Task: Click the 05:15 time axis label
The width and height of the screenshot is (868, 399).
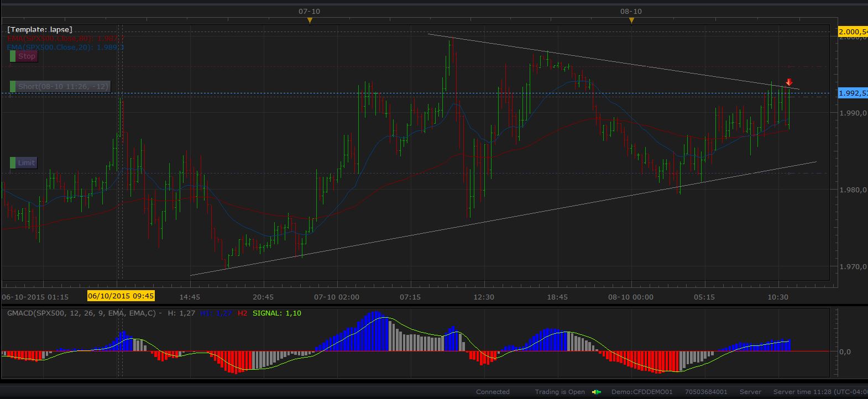Action: pos(704,297)
